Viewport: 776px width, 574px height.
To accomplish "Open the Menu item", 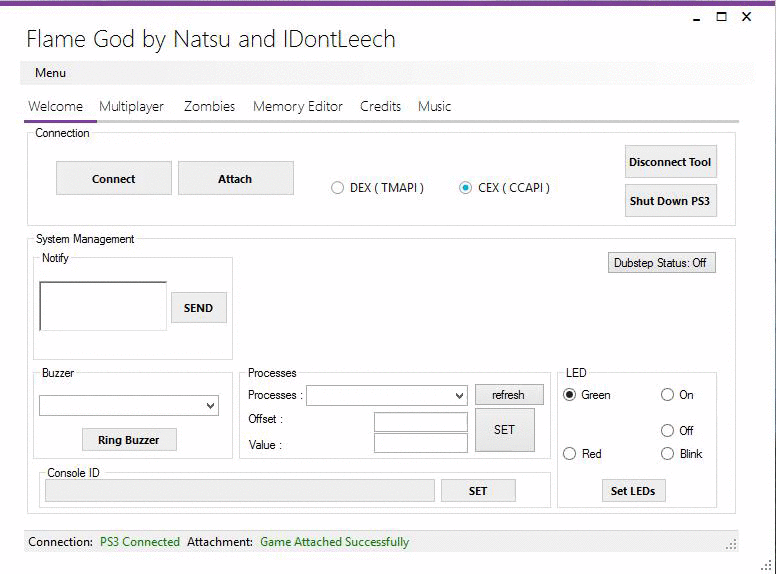I will (50, 73).
